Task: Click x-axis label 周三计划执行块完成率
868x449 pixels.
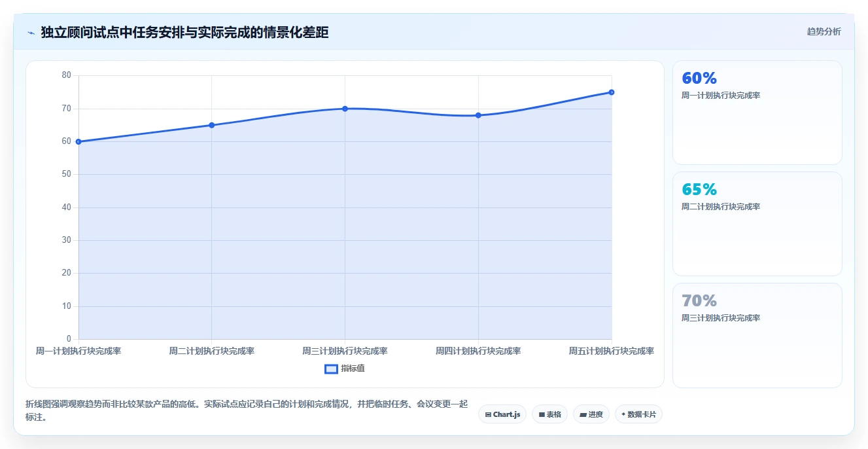Action: (x=345, y=351)
